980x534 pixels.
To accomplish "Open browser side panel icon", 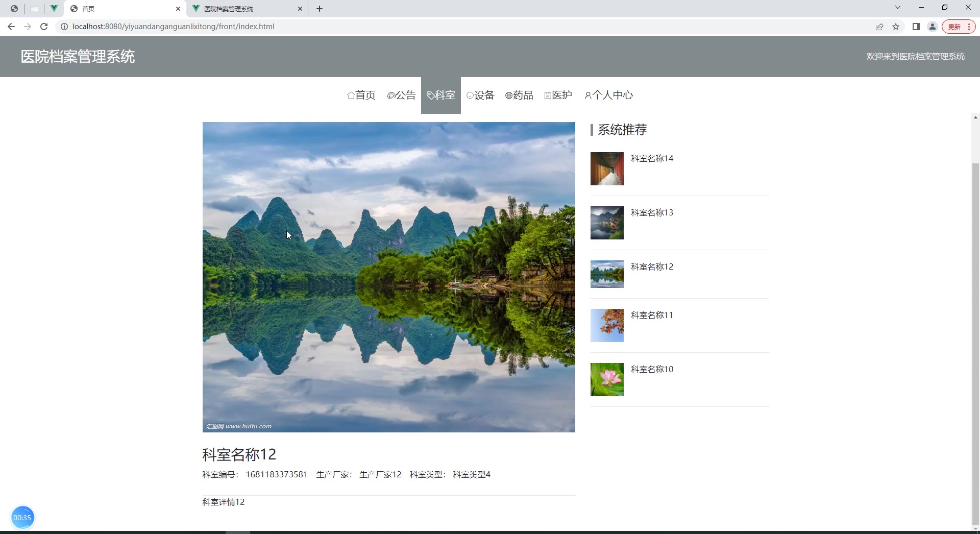I will point(916,27).
